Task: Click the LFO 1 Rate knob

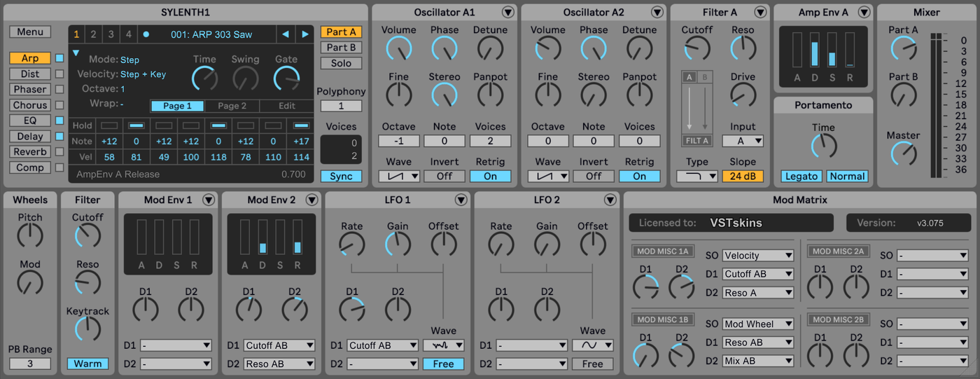Action: pos(352,244)
